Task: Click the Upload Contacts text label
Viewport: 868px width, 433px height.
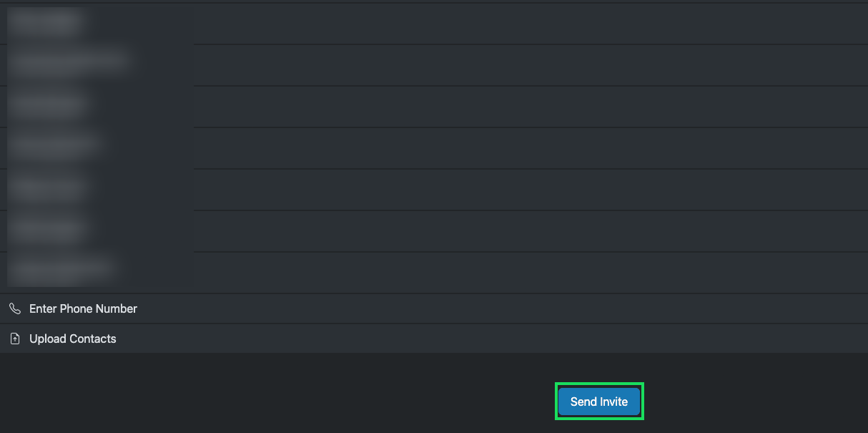Action: 72,339
